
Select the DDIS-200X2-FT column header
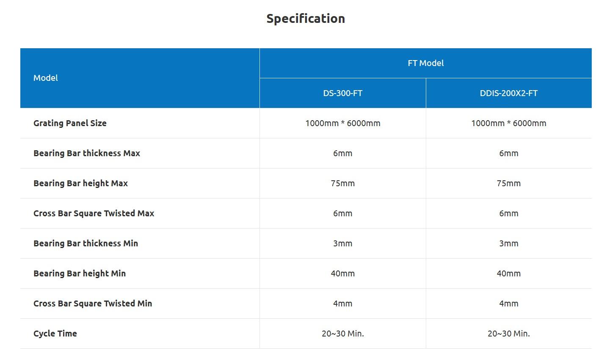pos(508,93)
